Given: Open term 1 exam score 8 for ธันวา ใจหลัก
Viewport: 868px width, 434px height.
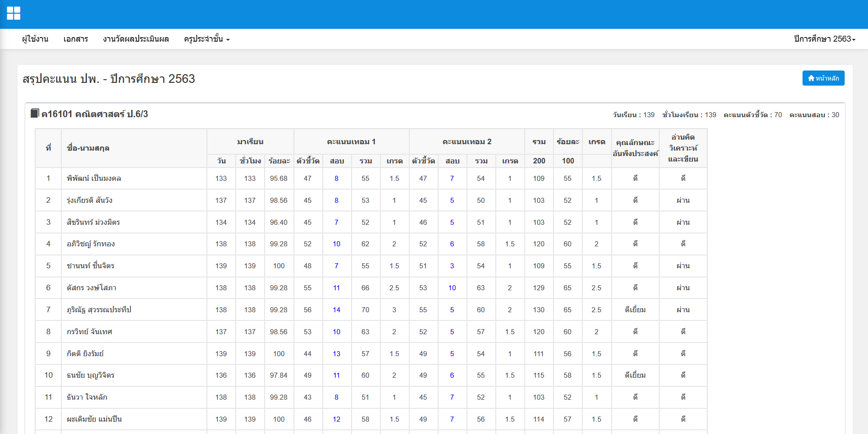Looking at the screenshot, I should (336, 397).
